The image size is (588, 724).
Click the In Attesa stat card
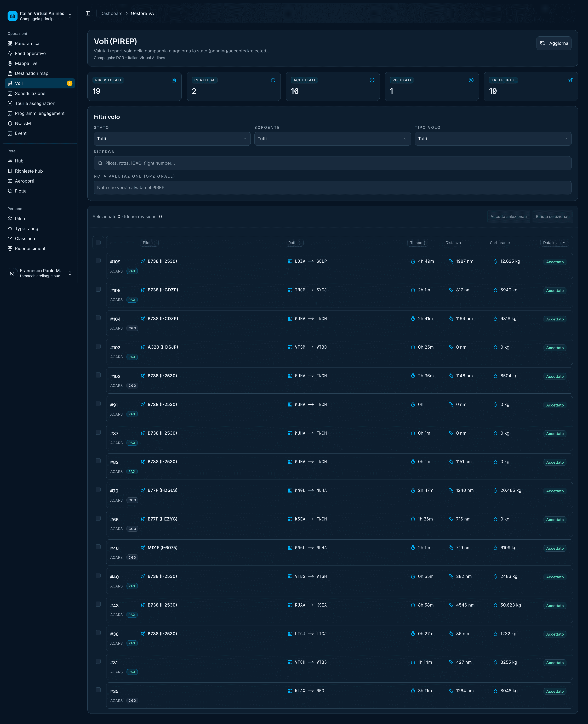click(x=233, y=86)
